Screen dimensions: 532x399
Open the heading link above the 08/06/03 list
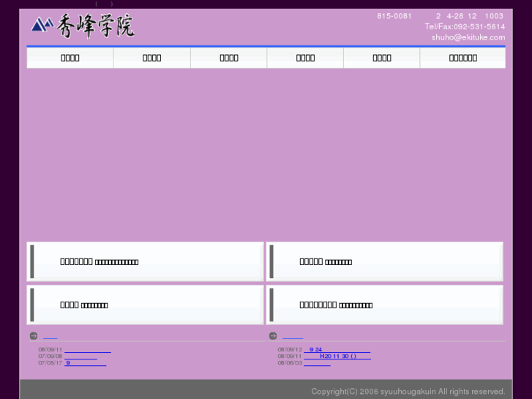click(x=293, y=336)
